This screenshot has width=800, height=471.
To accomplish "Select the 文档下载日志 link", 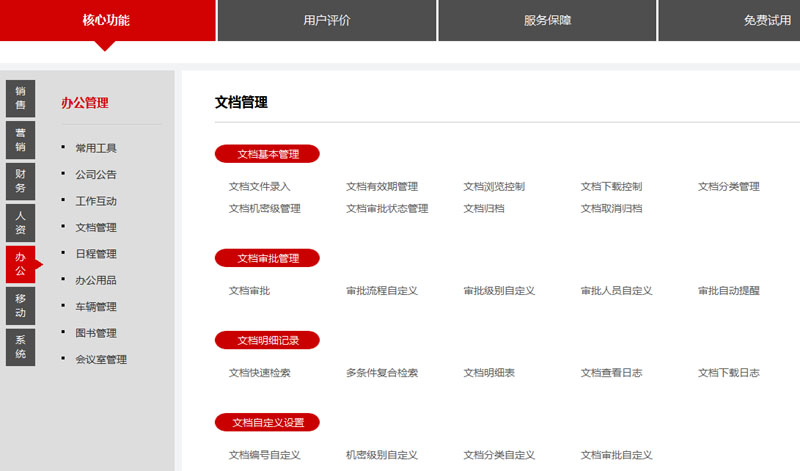I will point(728,372).
